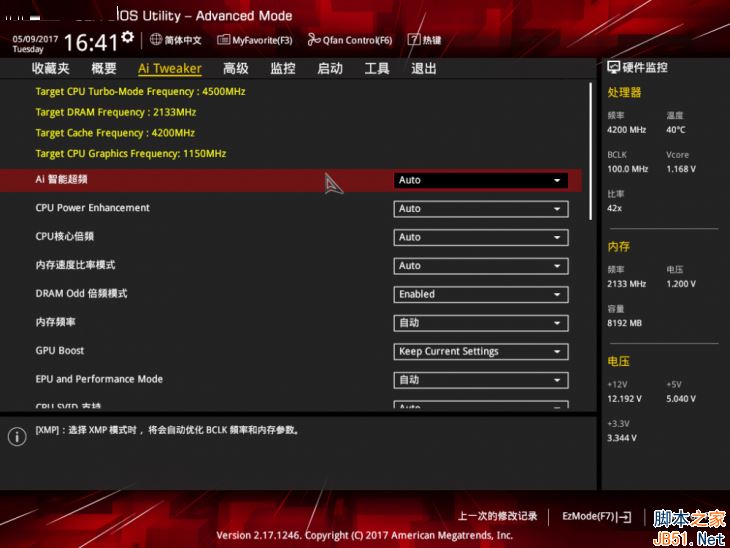Click the 3.344 V reading
Image resolution: width=730 pixels, height=548 pixels.
(622, 438)
